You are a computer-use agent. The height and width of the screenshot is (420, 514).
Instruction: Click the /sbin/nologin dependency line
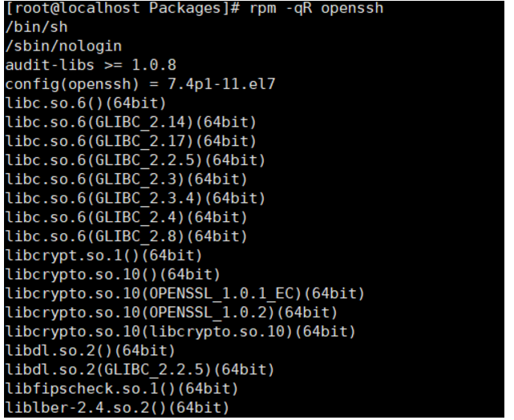(x=63, y=46)
